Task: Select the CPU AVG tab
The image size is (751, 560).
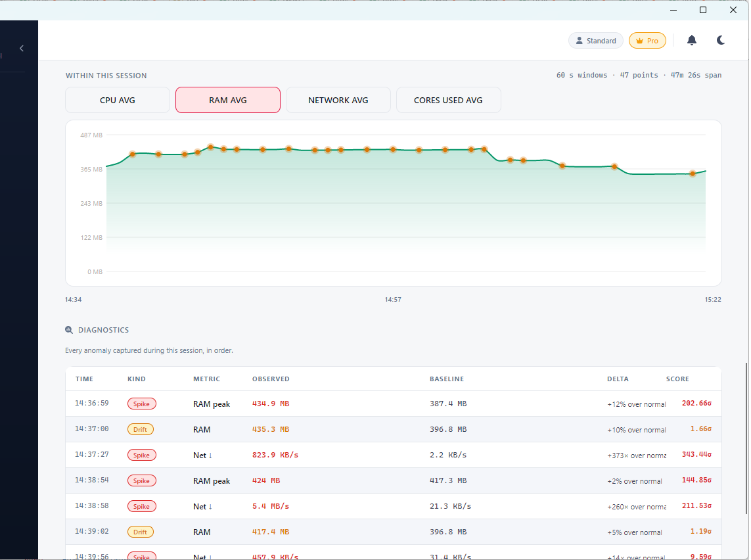Action: (x=118, y=100)
